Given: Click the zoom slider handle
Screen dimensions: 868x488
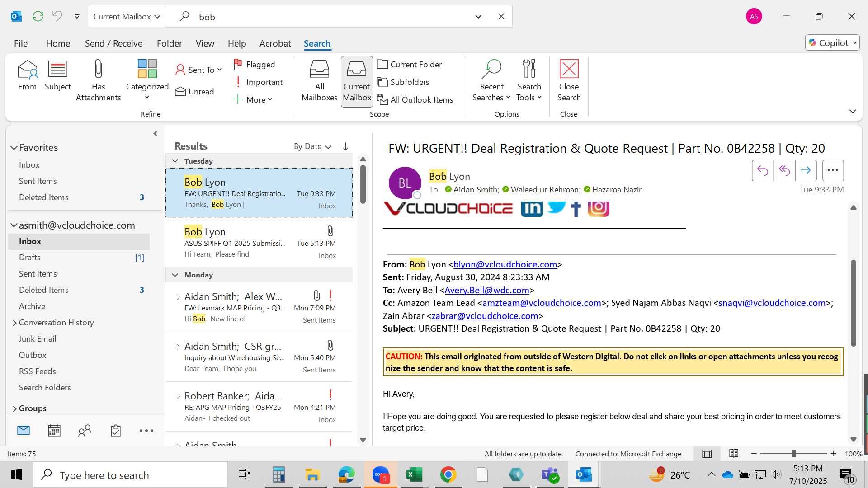Looking at the screenshot, I should click(793, 454).
